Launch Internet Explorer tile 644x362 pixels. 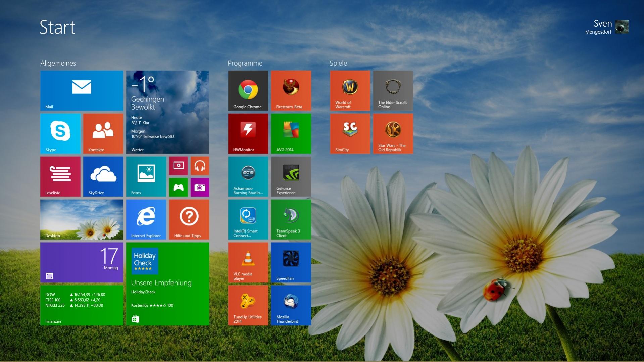pos(146,219)
